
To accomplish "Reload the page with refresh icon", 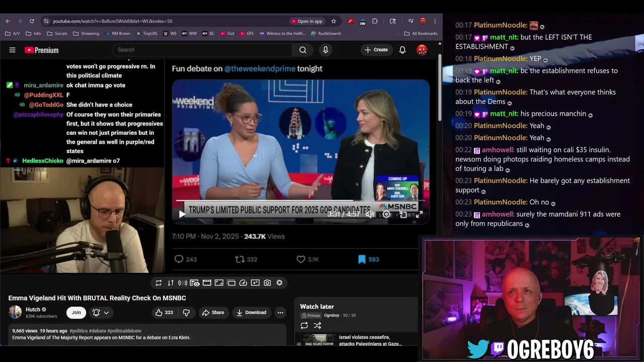I will pyautogui.click(x=32, y=21).
